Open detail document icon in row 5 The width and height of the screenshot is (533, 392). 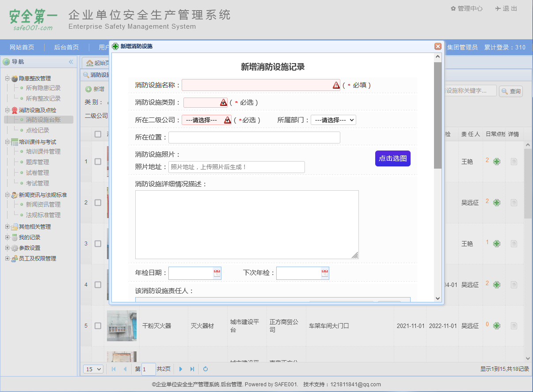pos(514,326)
